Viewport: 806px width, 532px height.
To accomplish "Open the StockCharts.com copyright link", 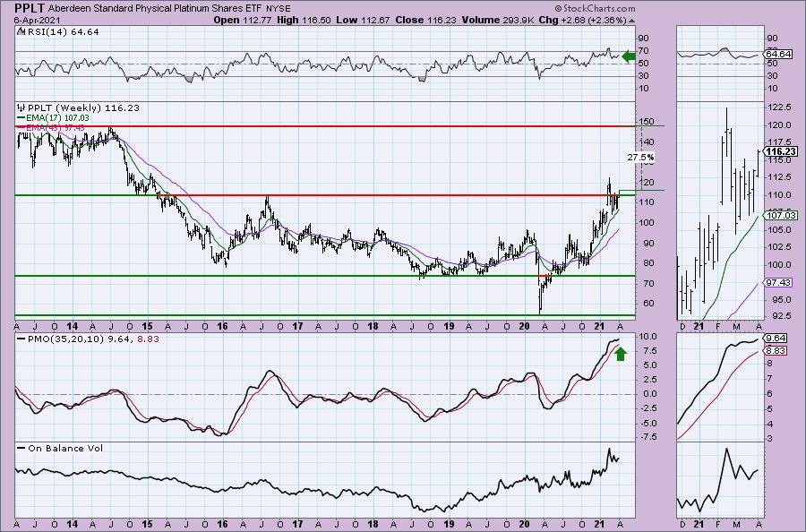I will [595, 8].
